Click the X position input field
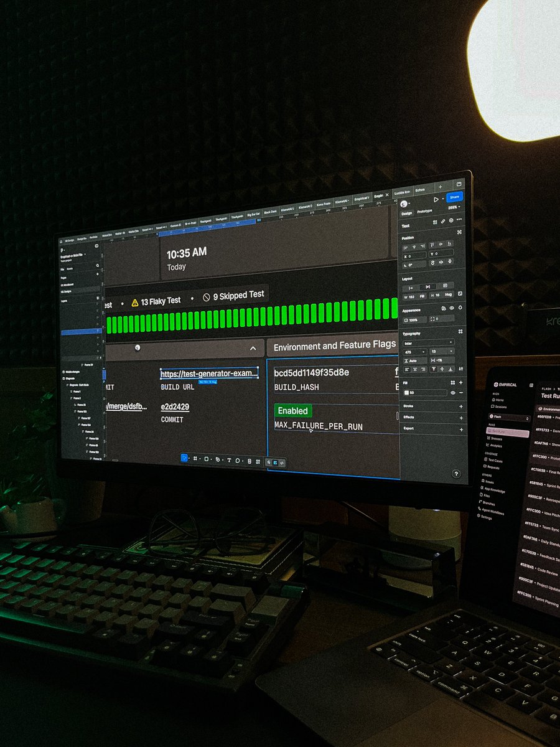Image resolution: width=560 pixels, height=747 pixels. [x=414, y=256]
